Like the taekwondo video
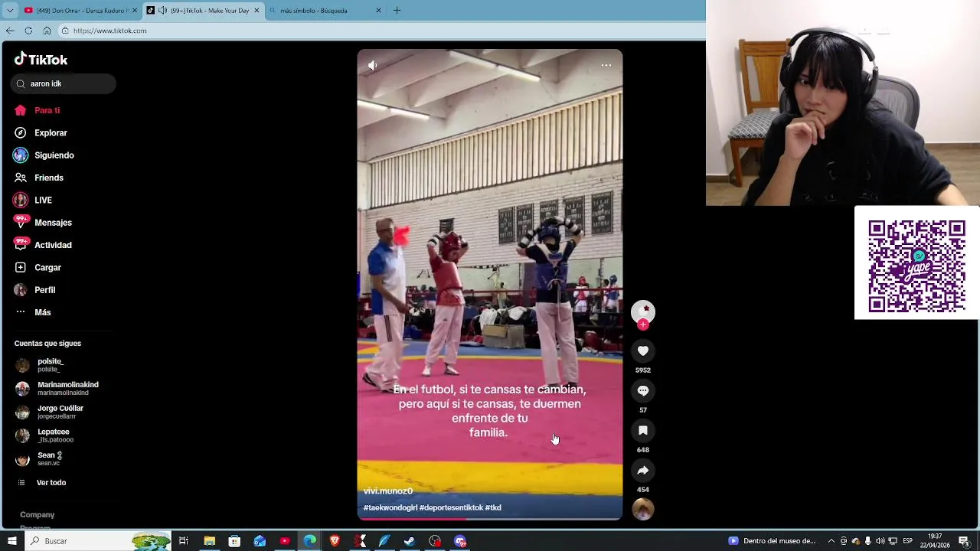The width and height of the screenshot is (980, 551). click(643, 351)
